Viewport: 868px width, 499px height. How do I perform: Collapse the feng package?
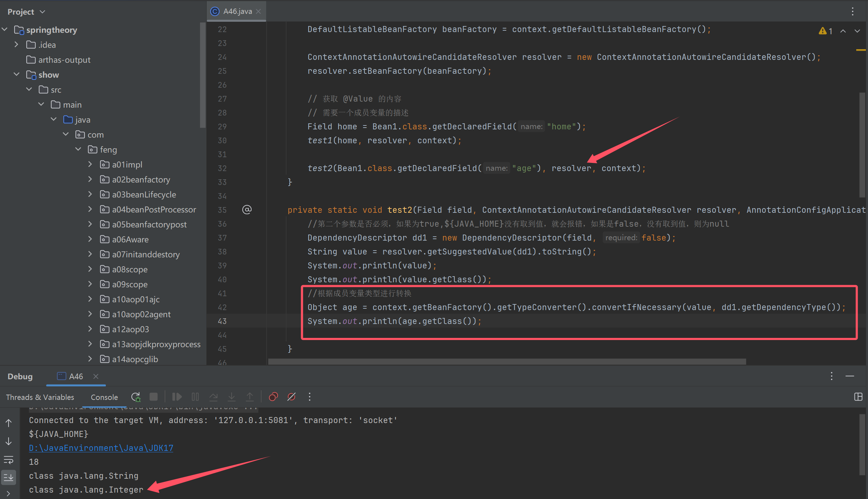coord(78,149)
